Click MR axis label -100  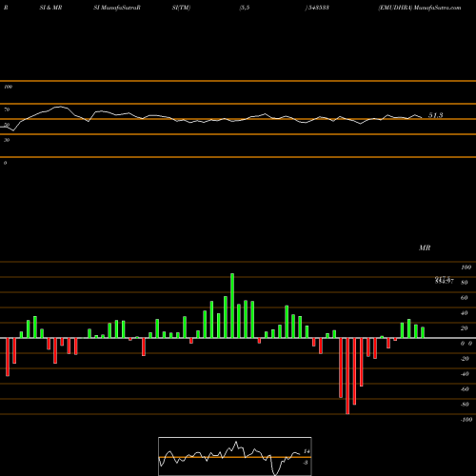[466, 420]
